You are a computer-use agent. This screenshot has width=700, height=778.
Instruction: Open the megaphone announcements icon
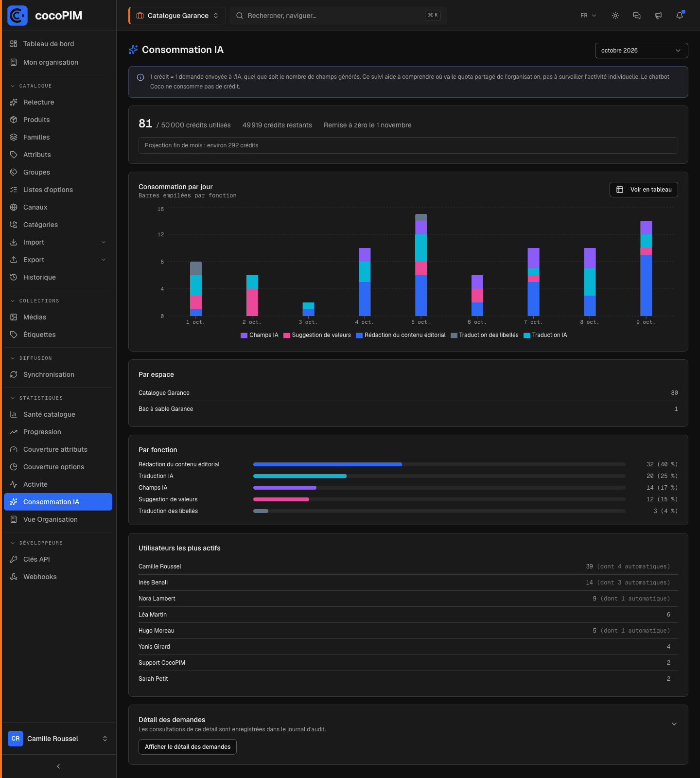[658, 16]
